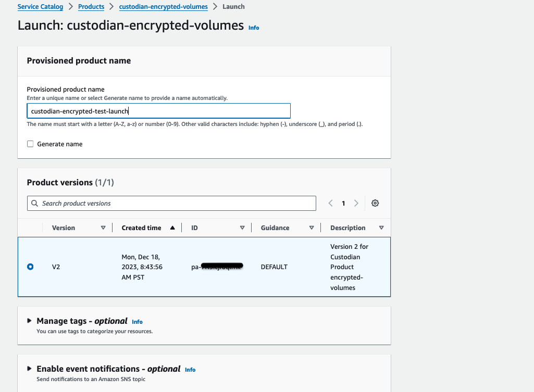The height and width of the screenshot is (392, 534).
Task: Open the Version column filter icon
Action: pyautogui.click(x=103, y=227)
